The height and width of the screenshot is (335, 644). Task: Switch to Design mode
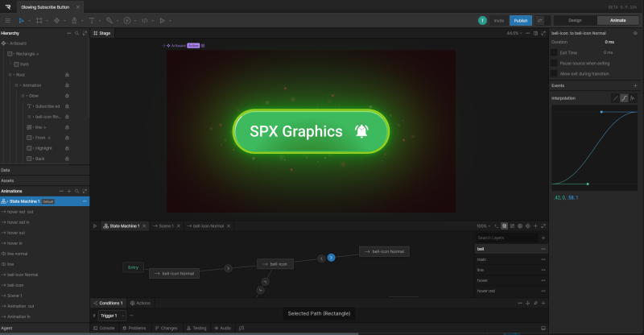click(575, 20)
